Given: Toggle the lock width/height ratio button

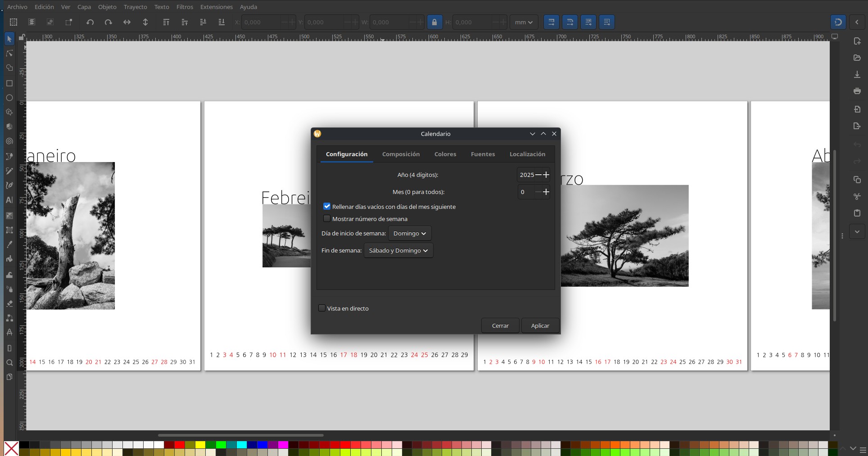Looking at the screenshot, I should (x=434, y=22).
